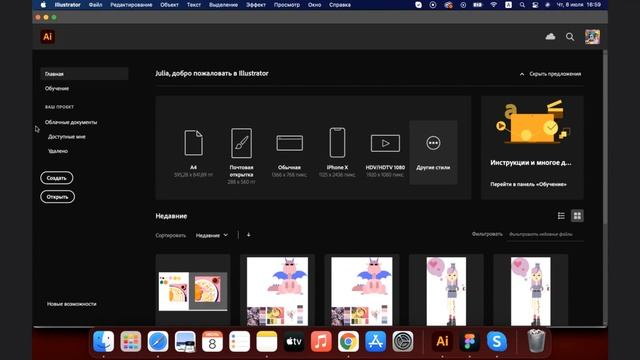This screenshot has height=360, width=640.
Task: Click the Illustrator Ai home logo
Action: [48, 37]
